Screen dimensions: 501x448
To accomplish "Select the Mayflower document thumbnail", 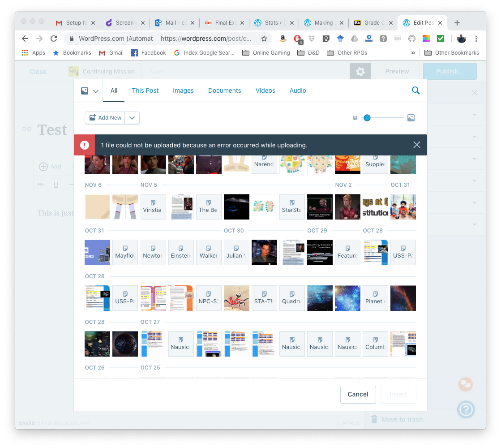I will [x=125, y=252].
